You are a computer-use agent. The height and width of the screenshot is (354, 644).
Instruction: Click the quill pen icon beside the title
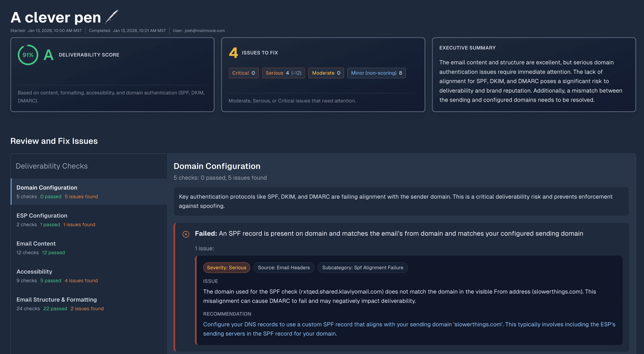click(x=113, y=16)
